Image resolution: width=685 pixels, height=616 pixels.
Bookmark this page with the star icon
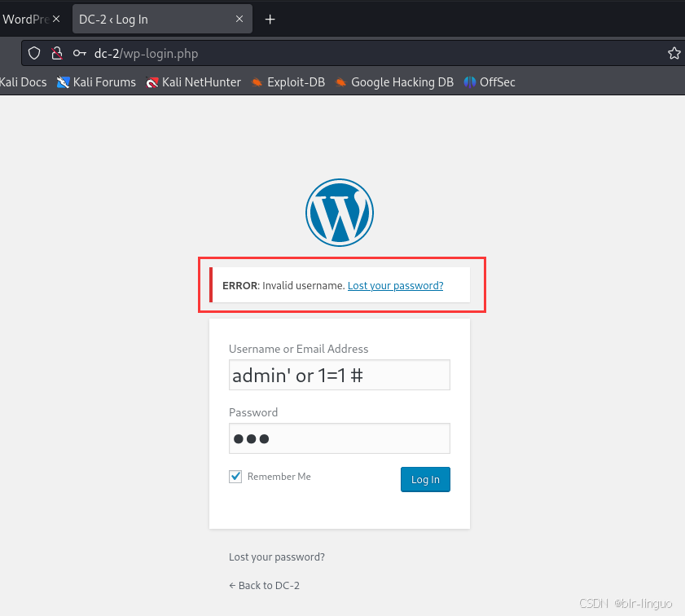pos(674,53)
